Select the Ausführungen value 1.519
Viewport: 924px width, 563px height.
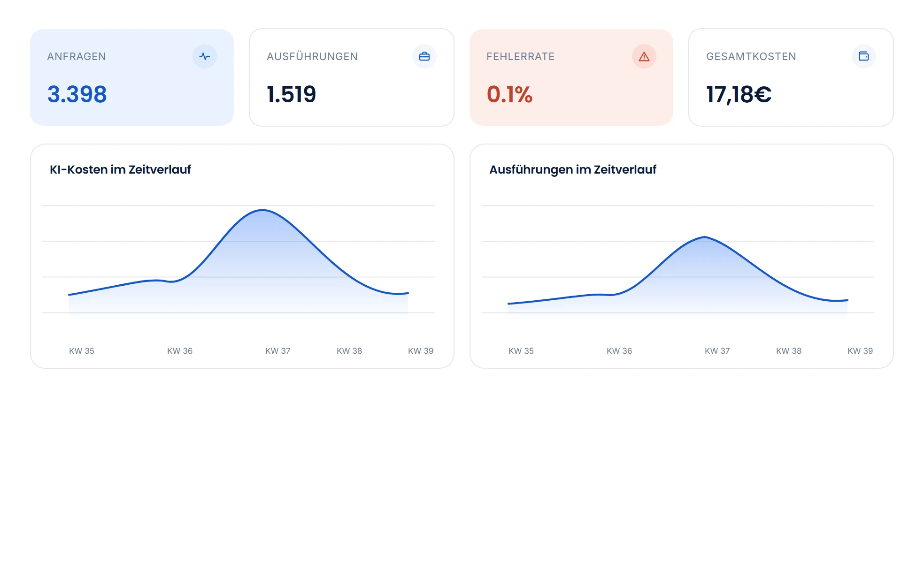(x=291, y=94)
